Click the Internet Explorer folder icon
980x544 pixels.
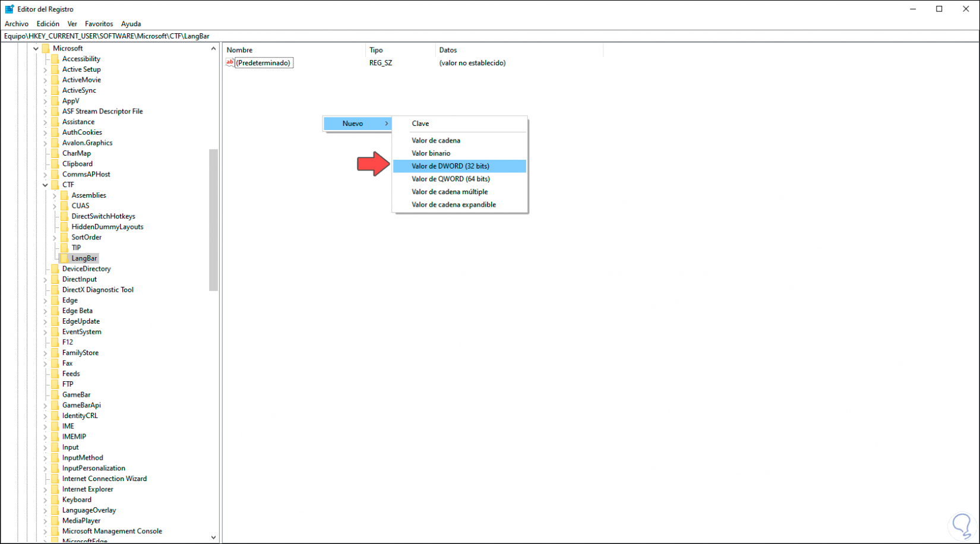tap(55, 489)
